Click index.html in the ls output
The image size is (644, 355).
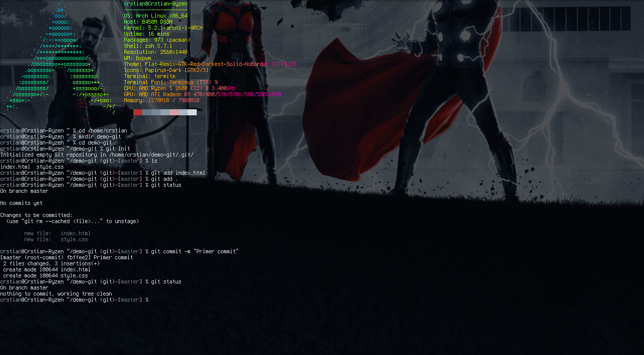tap(15, 167)
